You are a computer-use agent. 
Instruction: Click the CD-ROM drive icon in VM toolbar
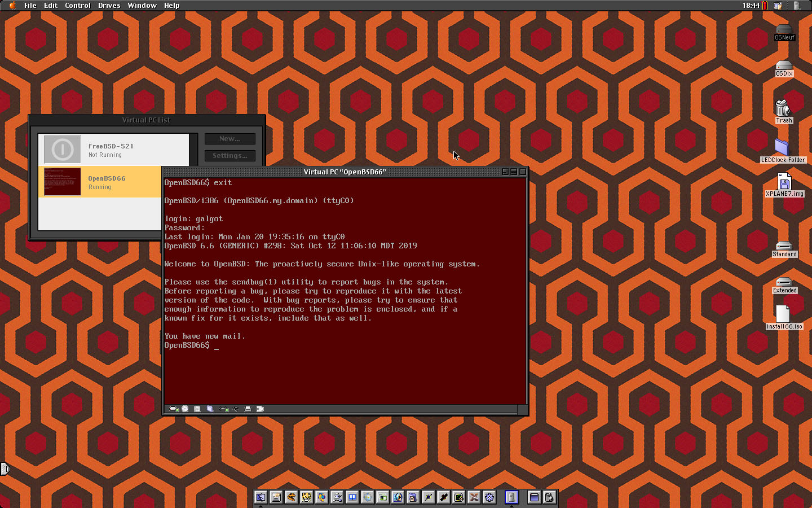click(x=185, y=409)
